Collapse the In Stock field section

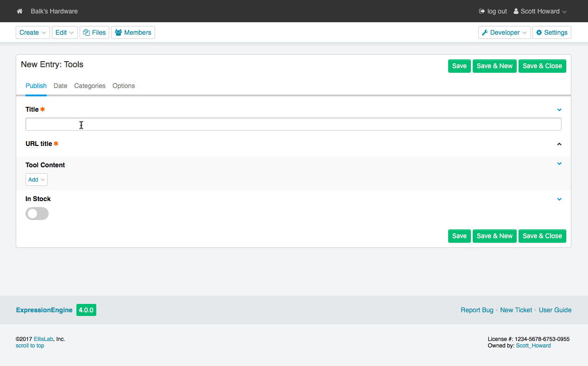click(559, 199)
